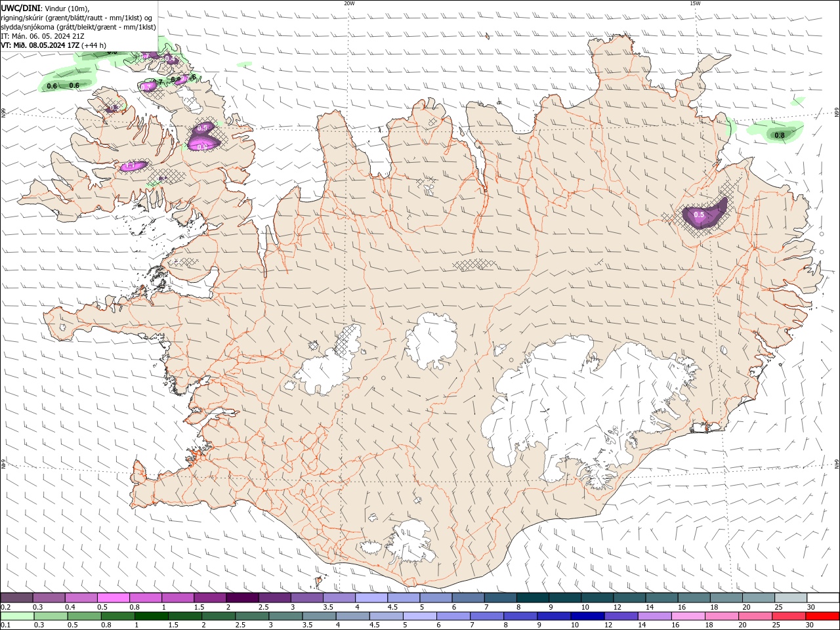840x630 pixels.
Task: Click the '20W' longitude label
Action: click(349, 3)
